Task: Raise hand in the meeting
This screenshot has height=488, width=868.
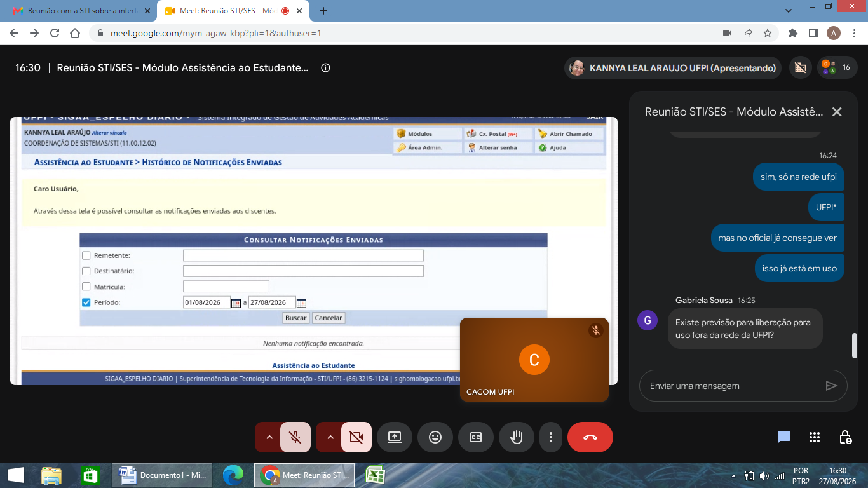Action: (x=517, y=437)
